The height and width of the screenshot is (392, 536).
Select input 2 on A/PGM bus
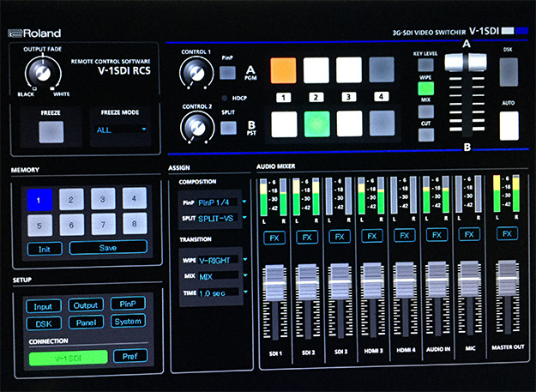pyautogui.click(x=316, y=70)
